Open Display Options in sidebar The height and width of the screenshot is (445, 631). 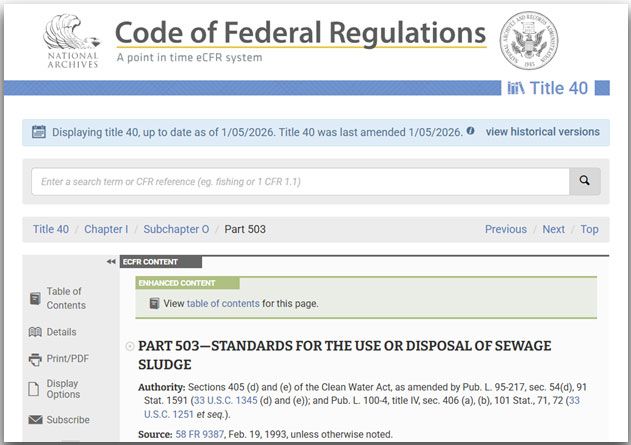pyautogui.click(x=63, y=389)
